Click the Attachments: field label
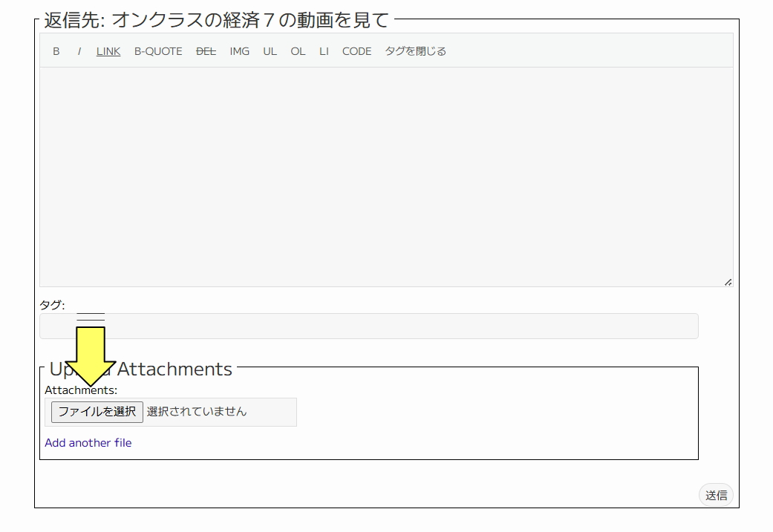Image resolution: width=773 pixels, height=532 pixels. (x=81, y=390)
